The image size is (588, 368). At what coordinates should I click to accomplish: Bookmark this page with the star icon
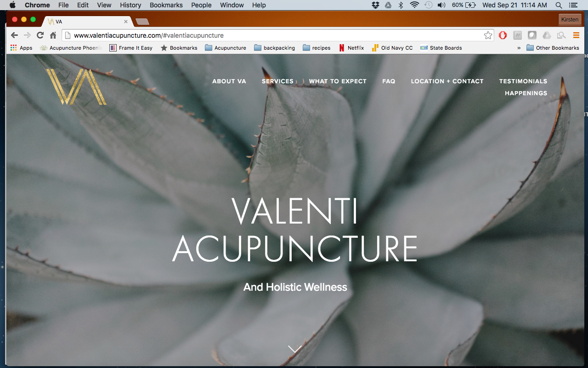pos(488,35)
